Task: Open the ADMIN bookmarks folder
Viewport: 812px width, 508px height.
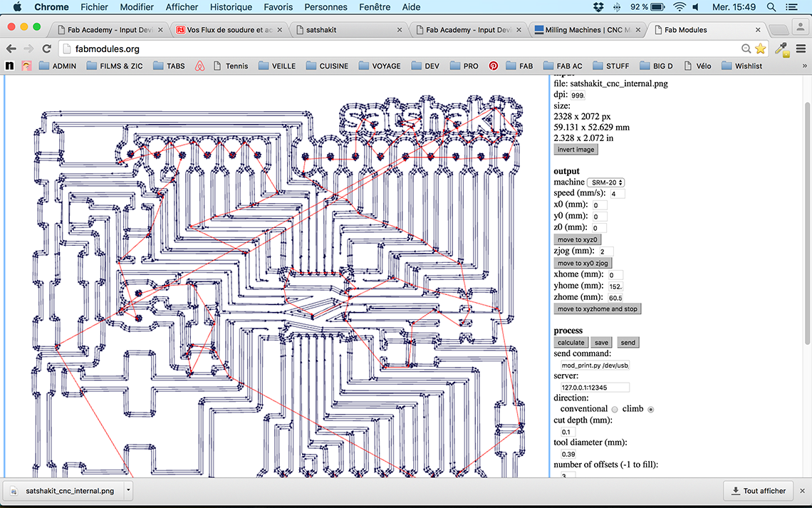Action: click(58, 66)
